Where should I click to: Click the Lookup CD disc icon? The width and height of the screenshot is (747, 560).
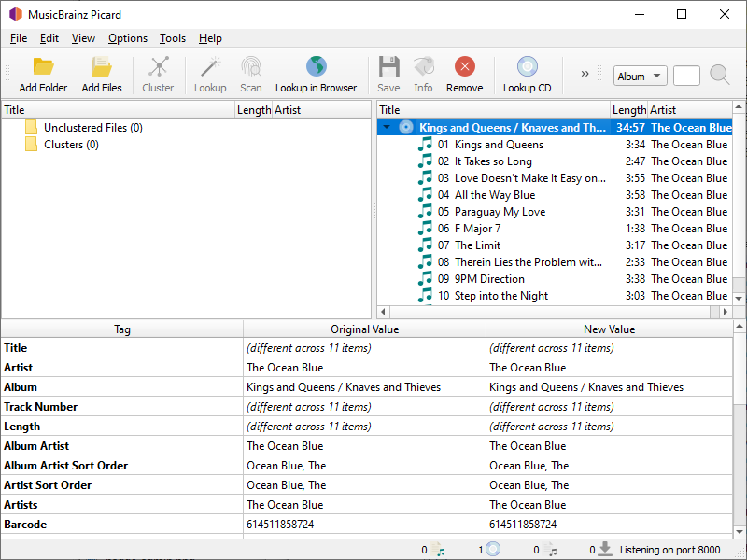coord(527,67)
